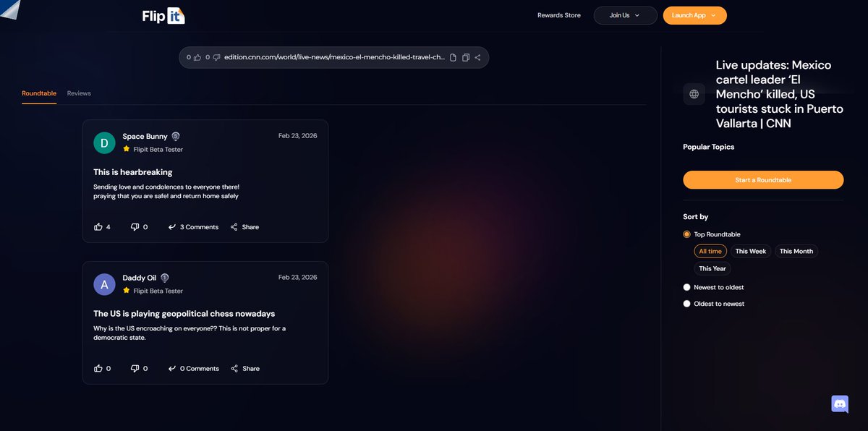Click the globe icon beside the article title
The width and height of the screenshot is (868, 431).
point(694,94)
